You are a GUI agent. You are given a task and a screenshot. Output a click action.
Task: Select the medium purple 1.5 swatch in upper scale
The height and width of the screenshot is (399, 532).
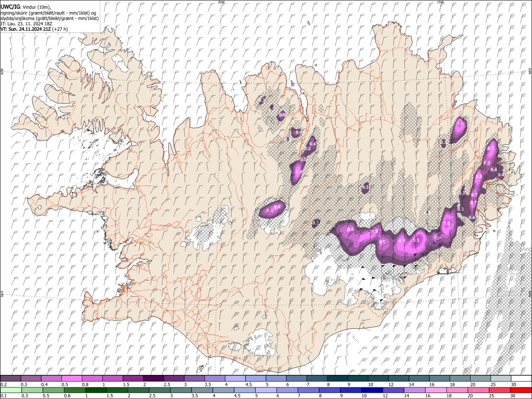133,378
